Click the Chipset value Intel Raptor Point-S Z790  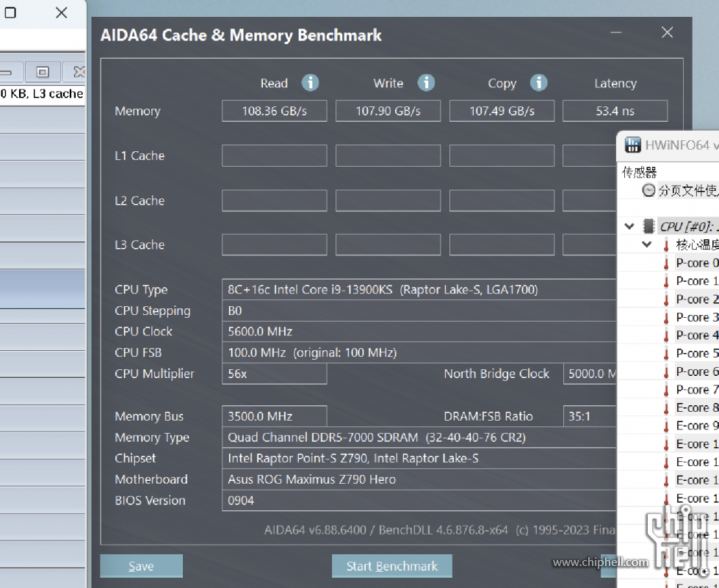419,458
